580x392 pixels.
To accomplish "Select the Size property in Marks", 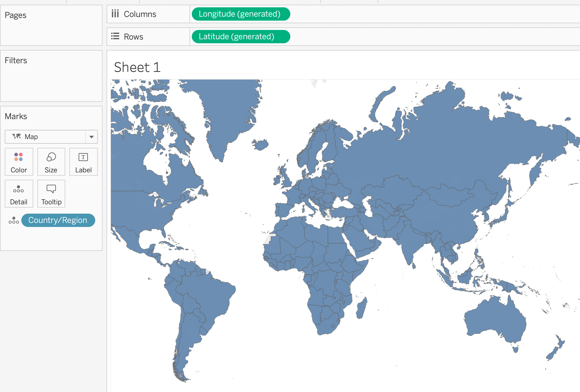I will 51,162.
